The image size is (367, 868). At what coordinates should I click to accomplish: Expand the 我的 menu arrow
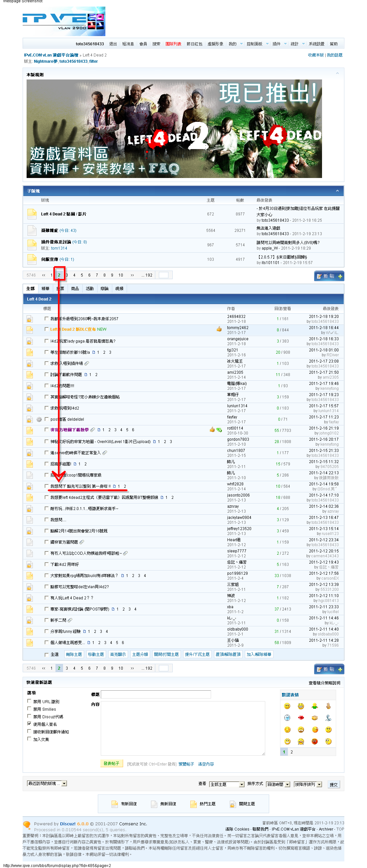point(241,44)
